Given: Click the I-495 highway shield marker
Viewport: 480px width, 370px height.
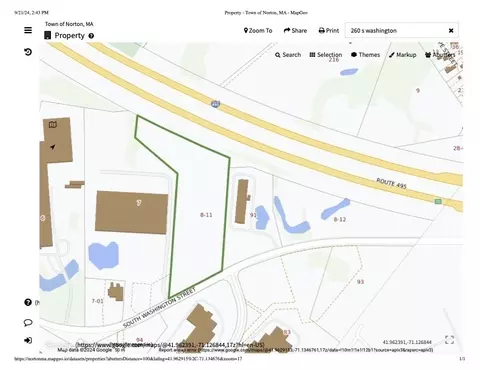Looking at the screenshot, I should coord(215,104).
